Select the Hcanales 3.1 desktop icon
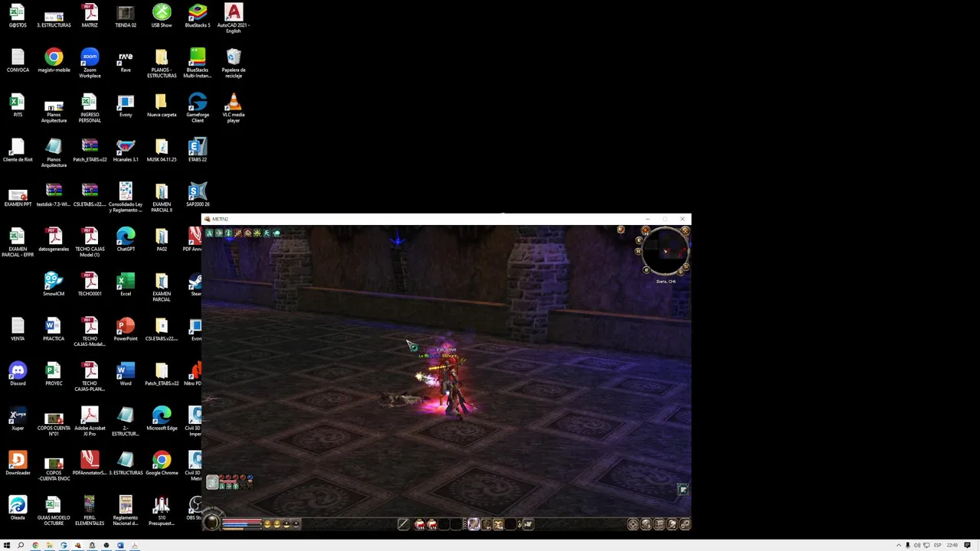Screen dimensions: 980x551 tap(126, 151)
